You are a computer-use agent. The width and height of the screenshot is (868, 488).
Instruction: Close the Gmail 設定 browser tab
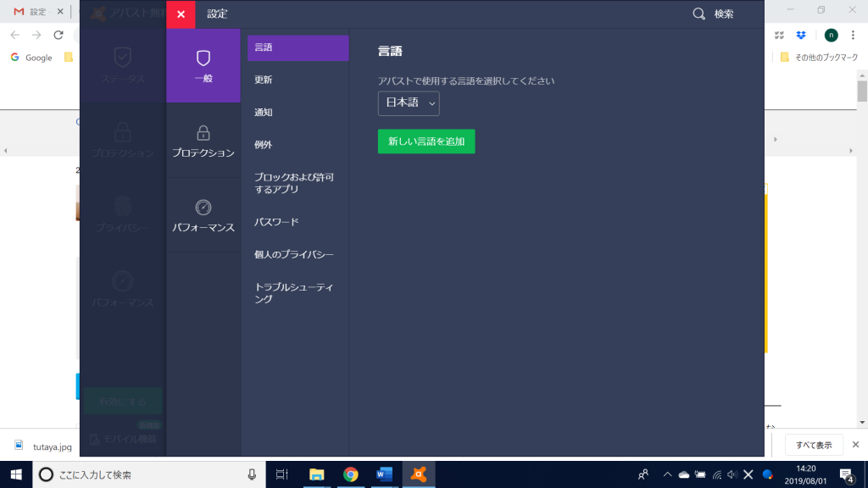60,12
